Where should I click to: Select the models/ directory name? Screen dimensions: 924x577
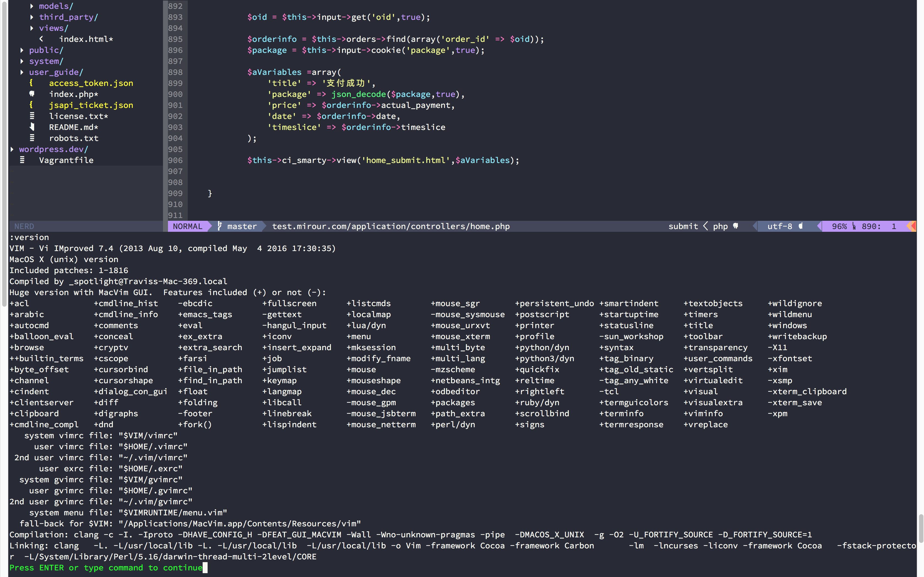click(56, 7)
